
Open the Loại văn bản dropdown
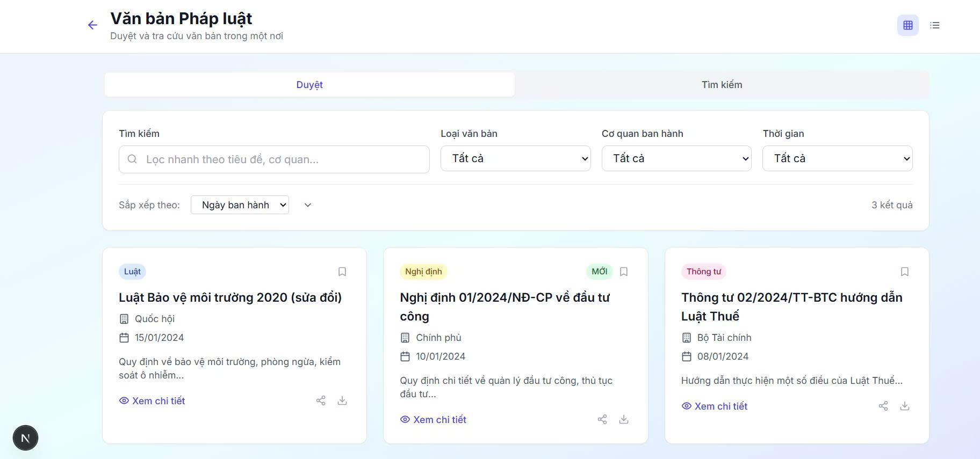tap(515, 158)
